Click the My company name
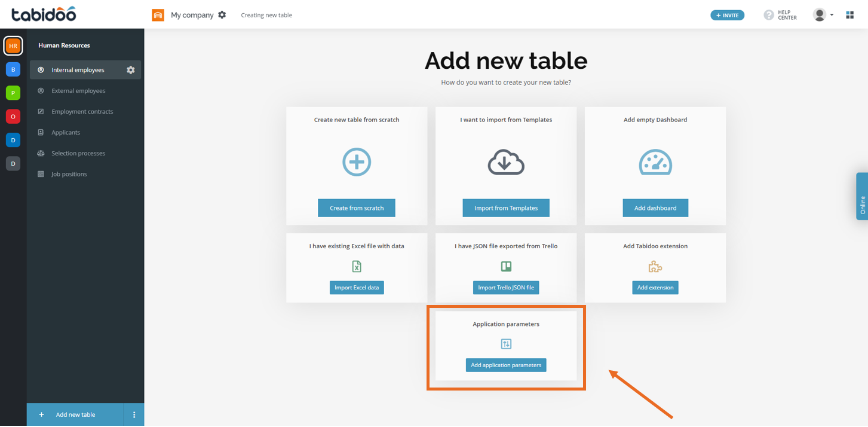The image size is (868, 427). pyautogui.click(x=192, y=15)
